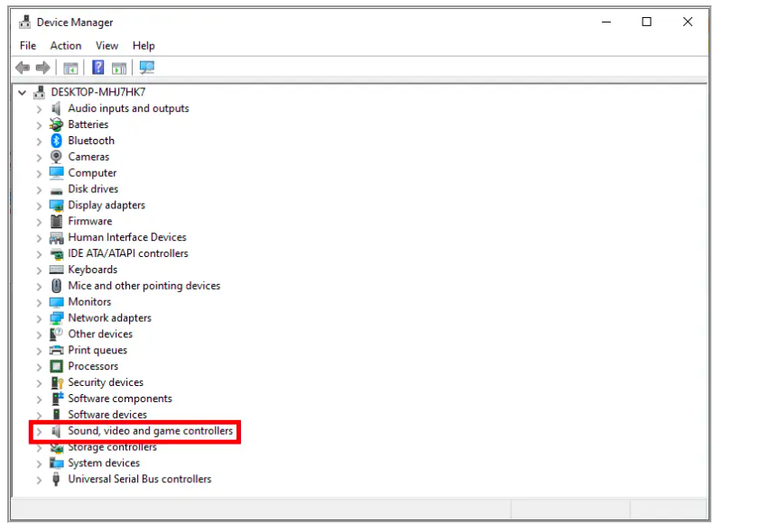The image size is (759, 532).
Task: Open the View menu
Action: pos(107,45)
